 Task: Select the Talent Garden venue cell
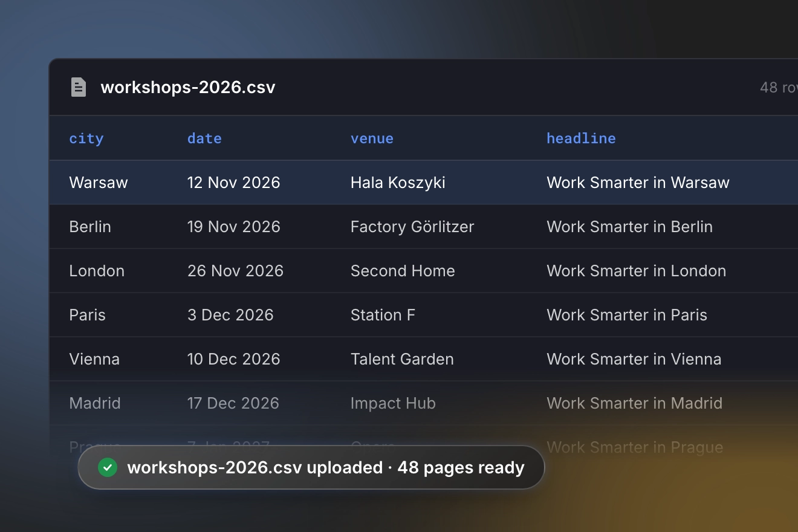(x=402, y=359)
